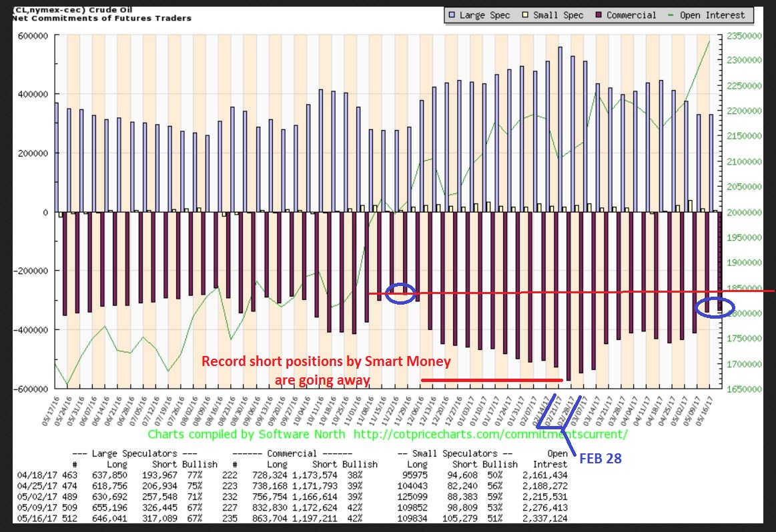
Task: Click 'Net Commitments of Futures Traders' subtitle
Action: pyautogui.click(x=101, y=18)
